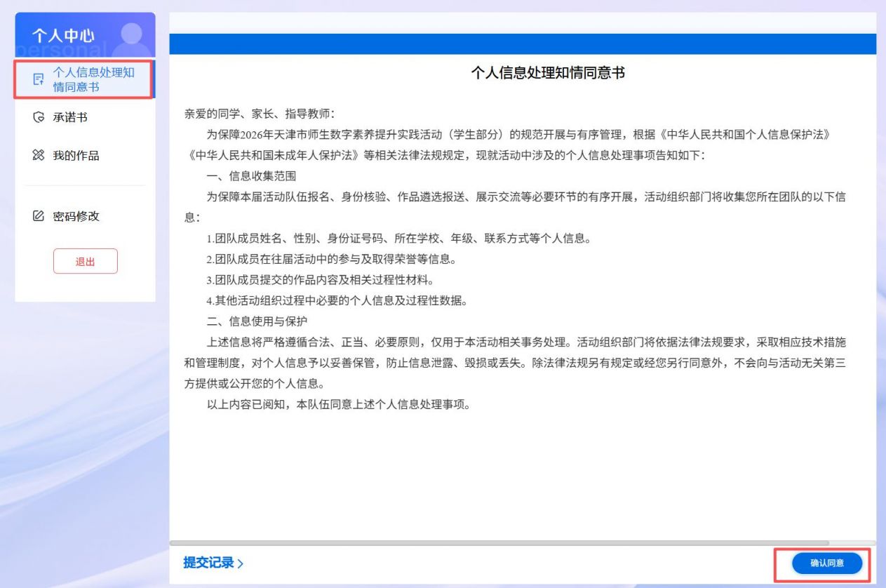The width and height of the screenshot is (886, 588).
Task: Click the user avatar in 个人中心 header
Action: click(x=131, y=39)
